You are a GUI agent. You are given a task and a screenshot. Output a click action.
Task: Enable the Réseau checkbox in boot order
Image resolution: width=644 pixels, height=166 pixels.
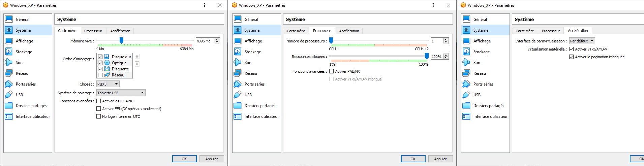coord(100,75)
